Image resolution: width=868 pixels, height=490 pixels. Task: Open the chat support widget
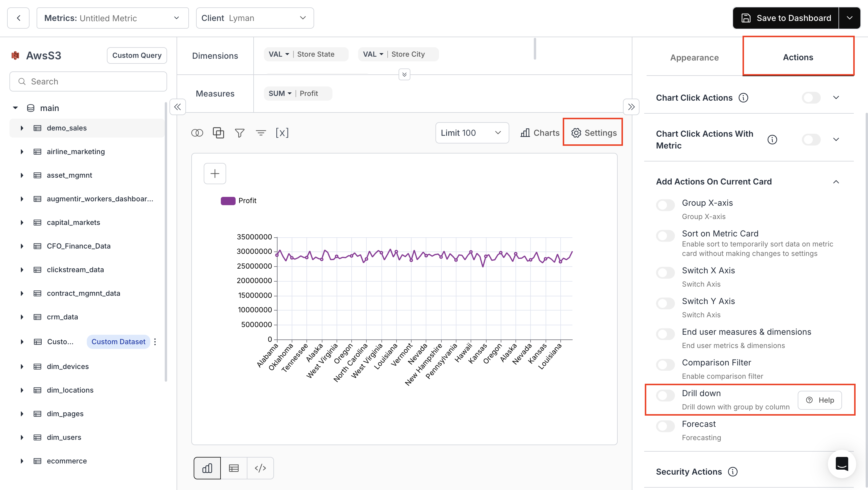[841, 464]
